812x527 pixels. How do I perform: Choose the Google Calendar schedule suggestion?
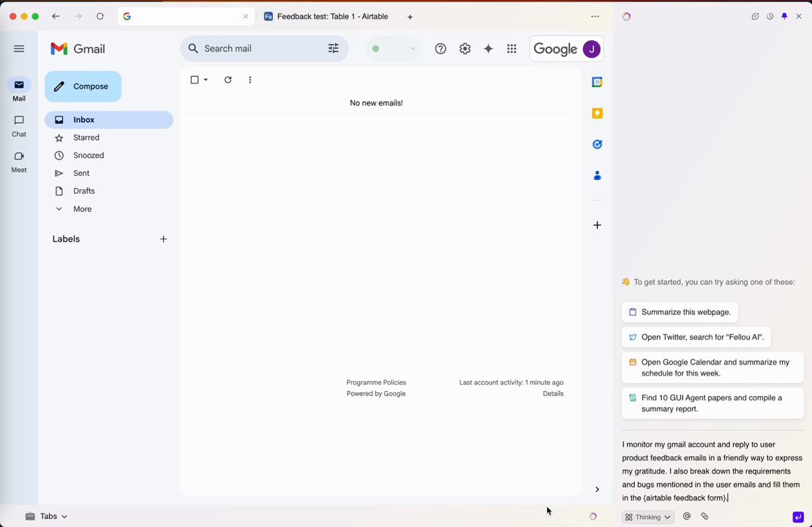click(x=713, y=368)
